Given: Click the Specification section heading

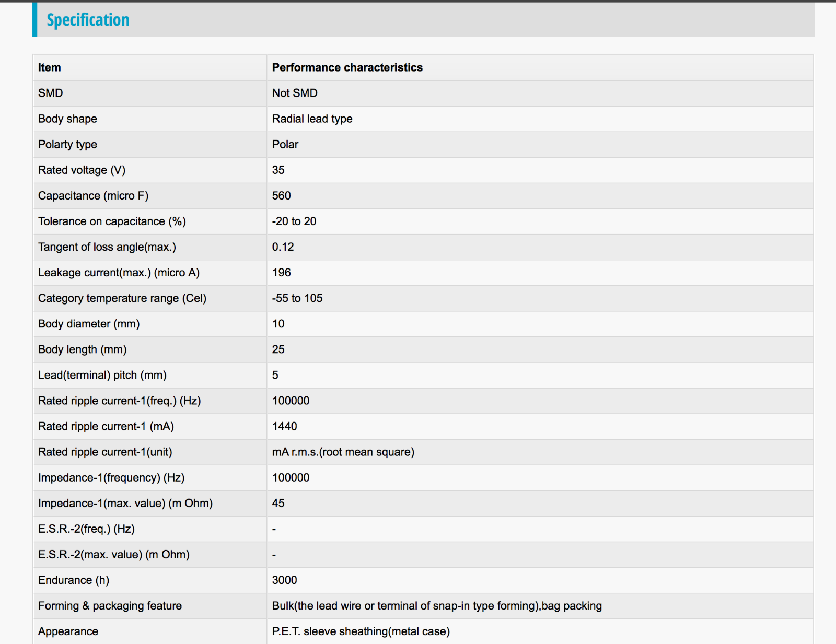Looking at the screenshot, I should click(88, 20).
